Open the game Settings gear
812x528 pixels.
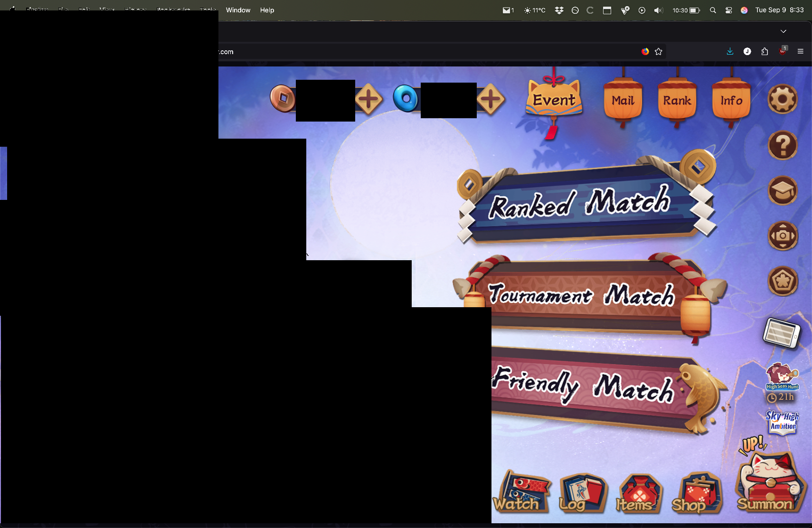point(783,99)
